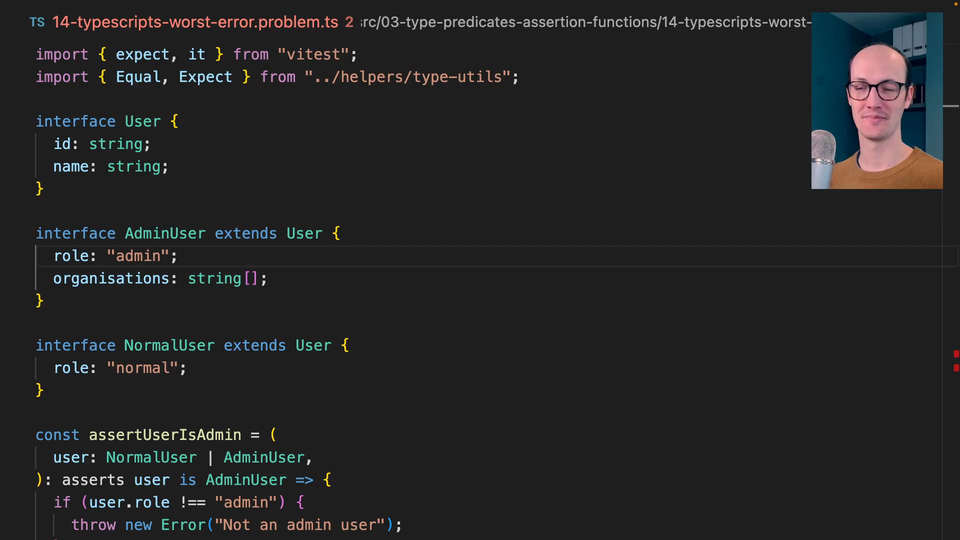The width and height of the screenshot is (960, 540).
Task: Jump to the lower red error marker in the overview ruler
Action: [x=956, y=366]
